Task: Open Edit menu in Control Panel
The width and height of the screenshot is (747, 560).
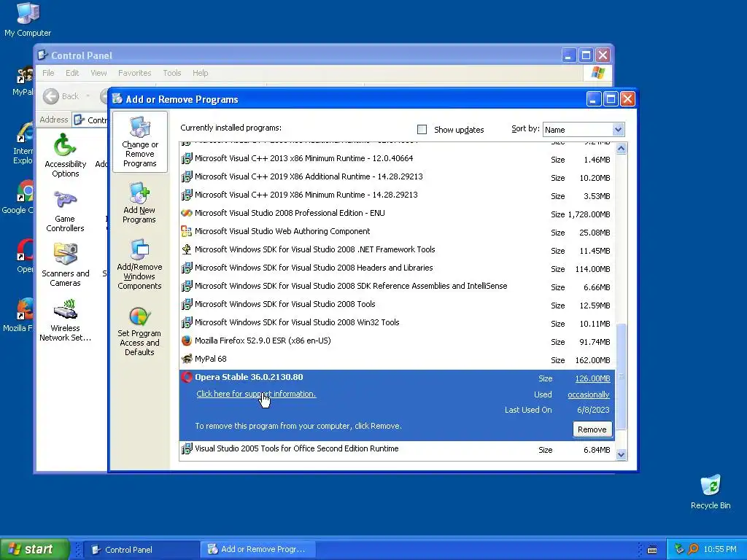Action: [x=72, y=73]
